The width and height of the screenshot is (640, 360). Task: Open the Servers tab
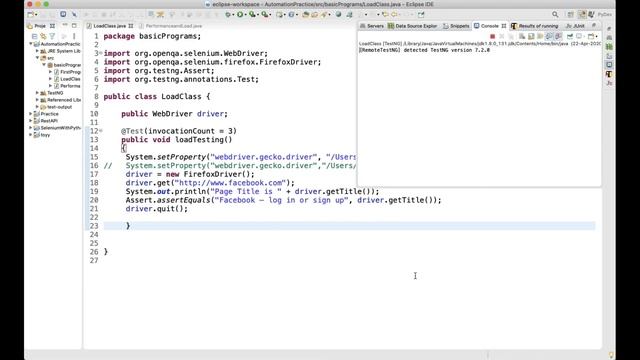[x=372, y=26]
